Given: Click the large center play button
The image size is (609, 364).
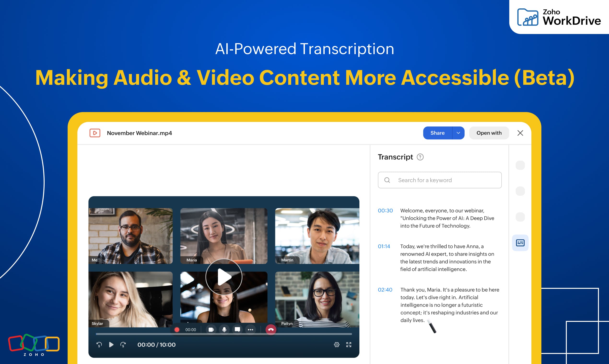Looking at the screenshot, I should pos(224,277).
